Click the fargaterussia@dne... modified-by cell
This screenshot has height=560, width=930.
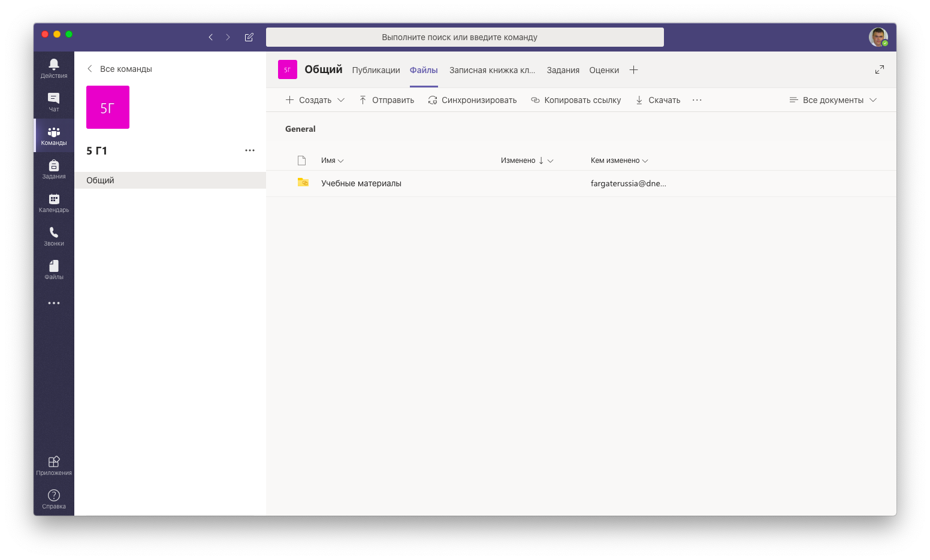click(x=629, y=183)
